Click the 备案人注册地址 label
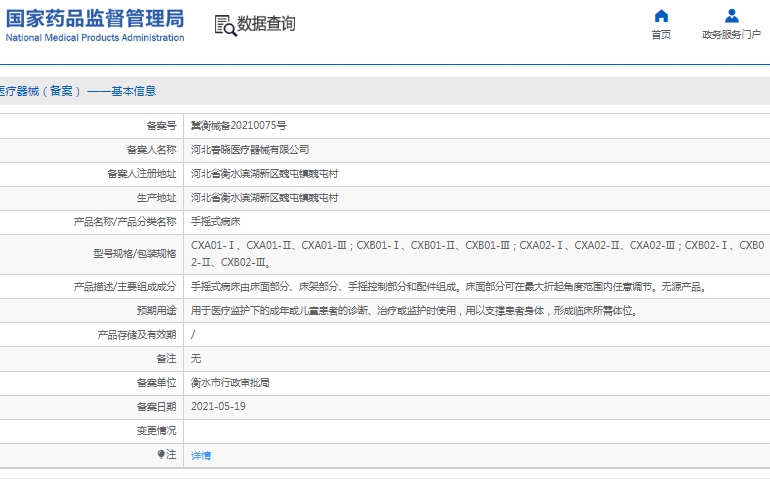 (141, 174)
